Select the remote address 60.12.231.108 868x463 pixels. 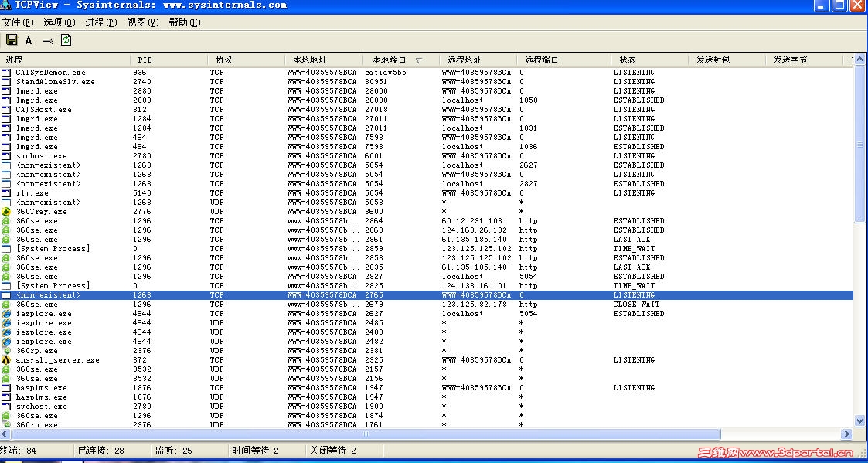(x=472, y=221)
